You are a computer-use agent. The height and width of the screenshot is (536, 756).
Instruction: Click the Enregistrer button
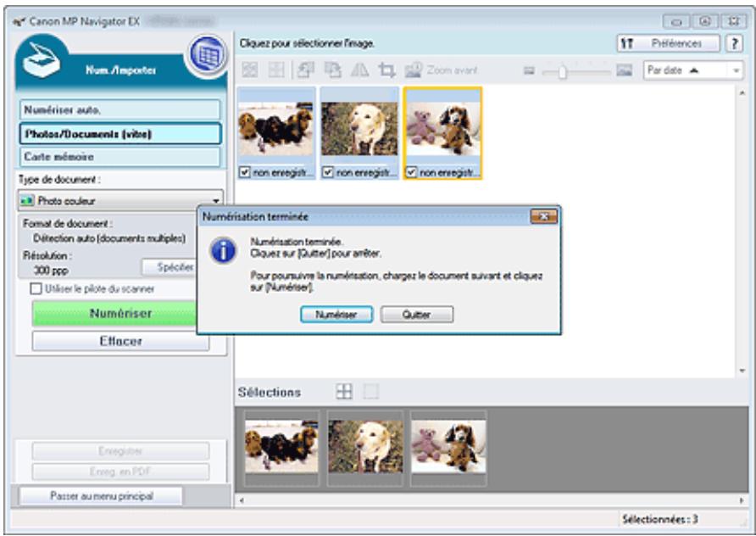120,451
